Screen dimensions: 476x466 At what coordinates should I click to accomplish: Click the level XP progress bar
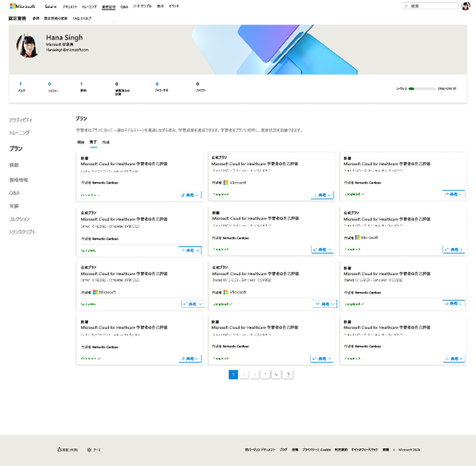(422, 89)
